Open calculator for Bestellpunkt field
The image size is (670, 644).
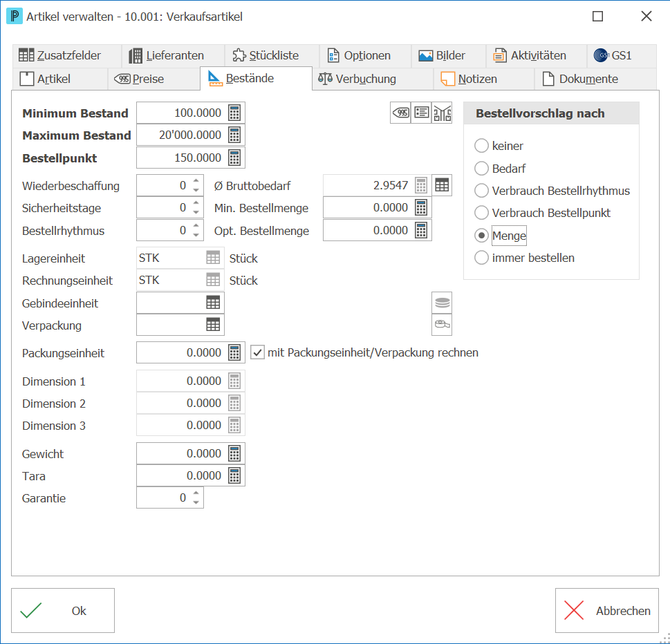(234, 158)
